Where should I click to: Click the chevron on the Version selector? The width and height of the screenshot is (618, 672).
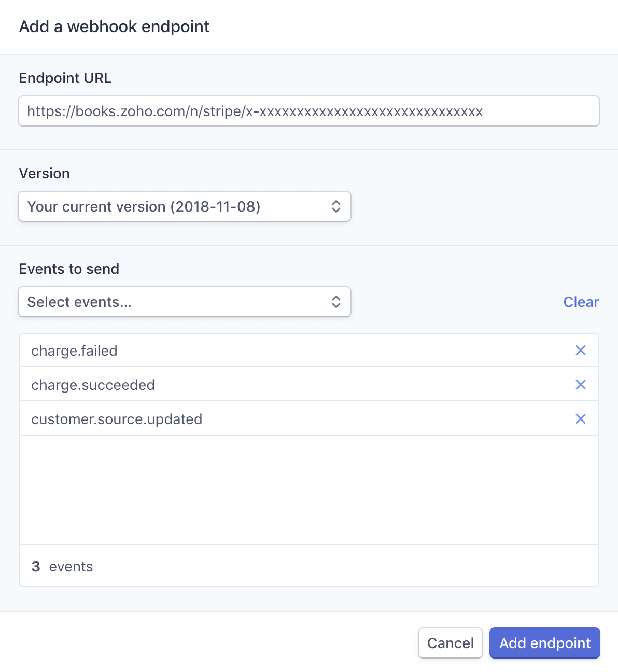[336, 206]
